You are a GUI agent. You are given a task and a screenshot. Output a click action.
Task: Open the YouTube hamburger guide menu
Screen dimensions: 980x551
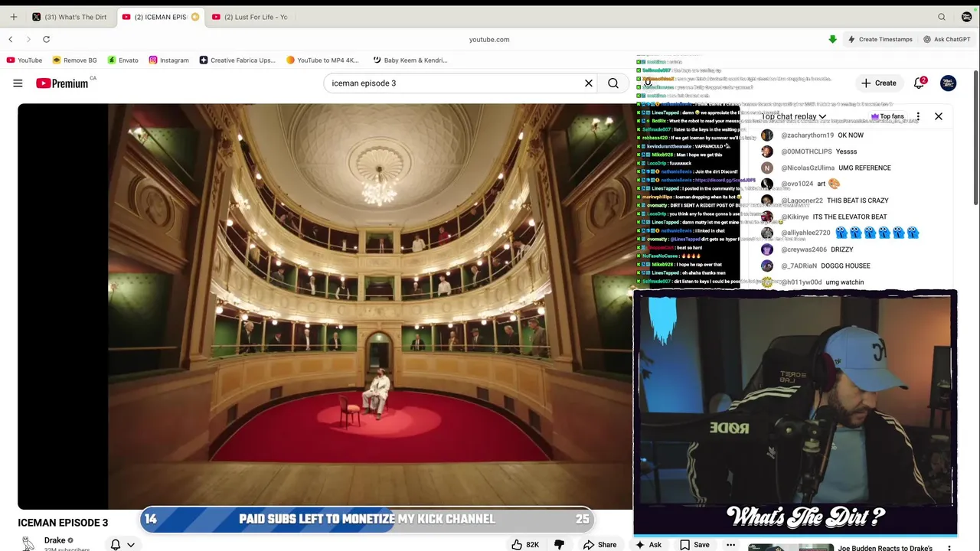pyautogui.click(x=18, y=83)
